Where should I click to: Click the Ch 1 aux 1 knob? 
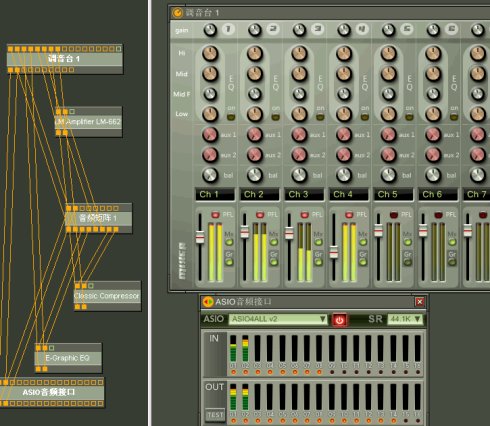210,135
